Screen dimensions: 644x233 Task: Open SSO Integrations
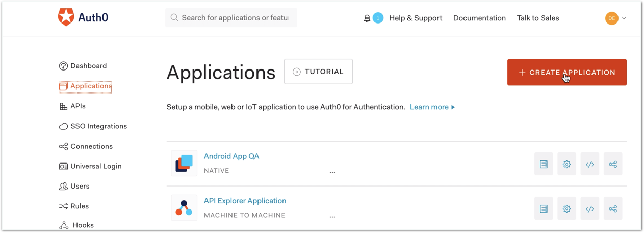coord(99,126)
